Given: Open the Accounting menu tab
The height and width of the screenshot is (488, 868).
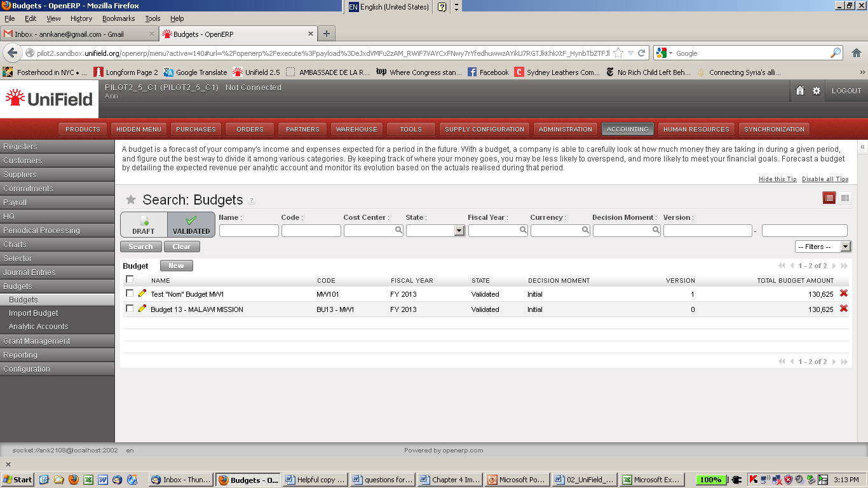Looking at the screenshot, I should (627, 129).
